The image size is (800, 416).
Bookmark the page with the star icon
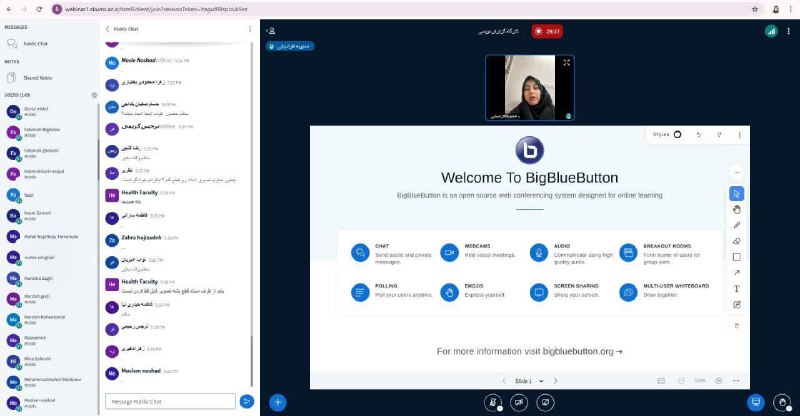[755, 9]
